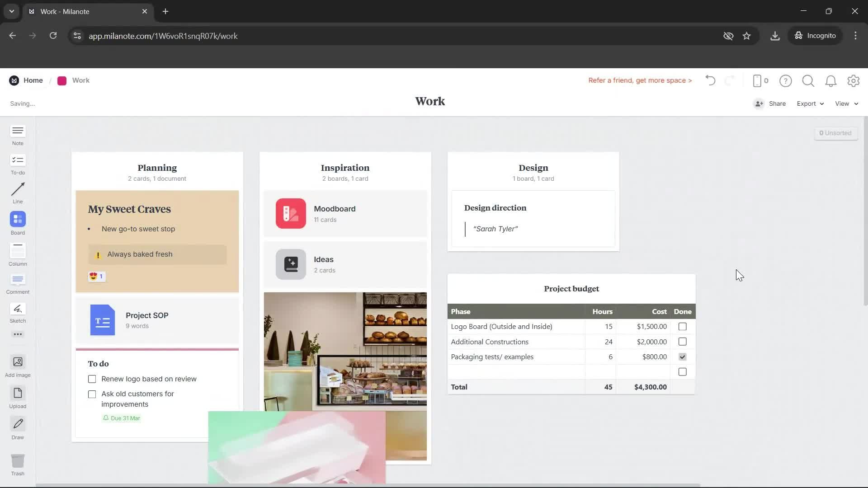Open notifications
Image resolution: width=868 pixels, height=488 pixels.
coord(830,80)
